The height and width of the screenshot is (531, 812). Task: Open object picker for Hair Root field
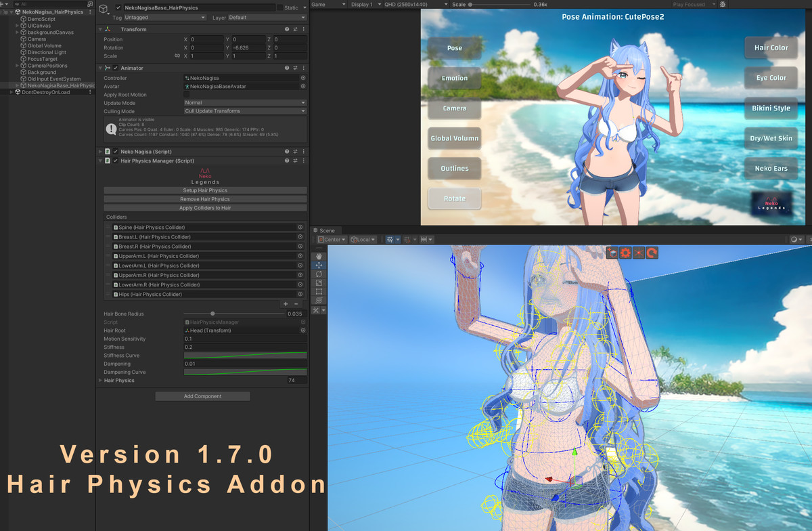point(303,331)
